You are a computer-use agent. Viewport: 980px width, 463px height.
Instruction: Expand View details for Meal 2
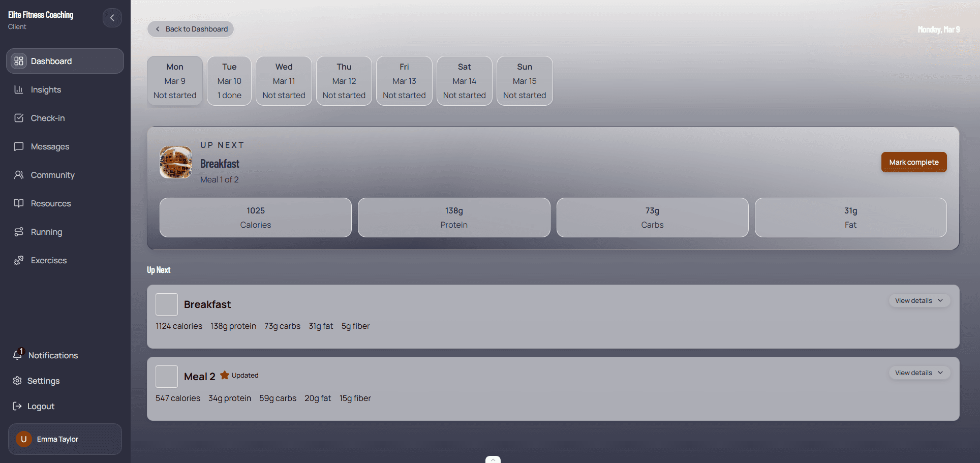point(919,373)
